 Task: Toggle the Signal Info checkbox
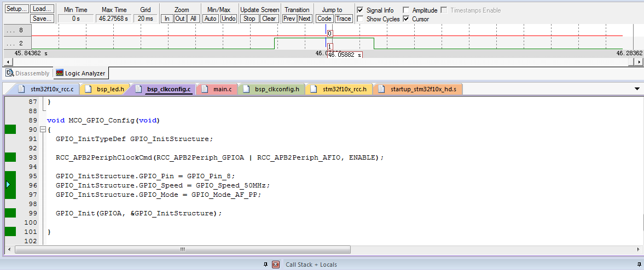(360, 10)
